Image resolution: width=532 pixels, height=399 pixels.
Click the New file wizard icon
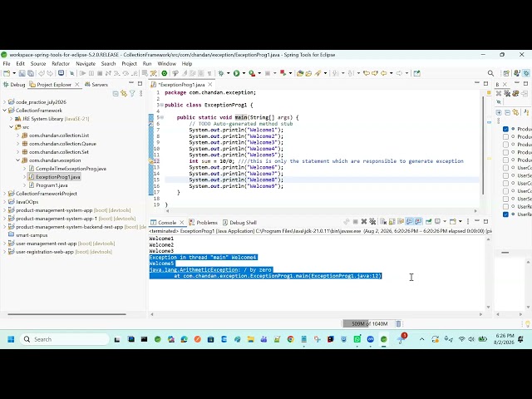point(7,73)
